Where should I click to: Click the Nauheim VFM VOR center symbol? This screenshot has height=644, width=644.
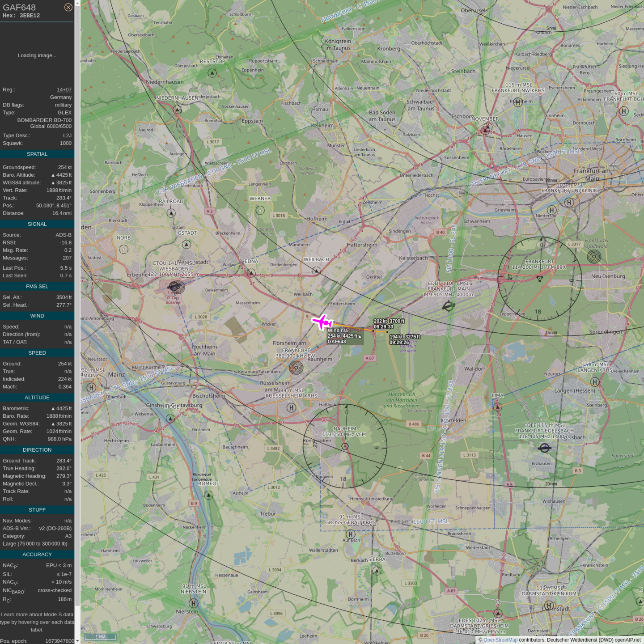345,446
